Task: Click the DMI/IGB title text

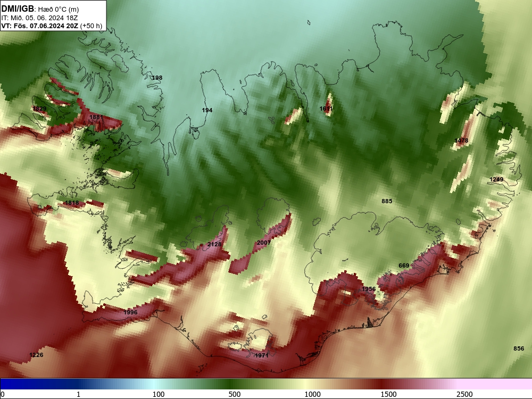Action: coord(18,9)
